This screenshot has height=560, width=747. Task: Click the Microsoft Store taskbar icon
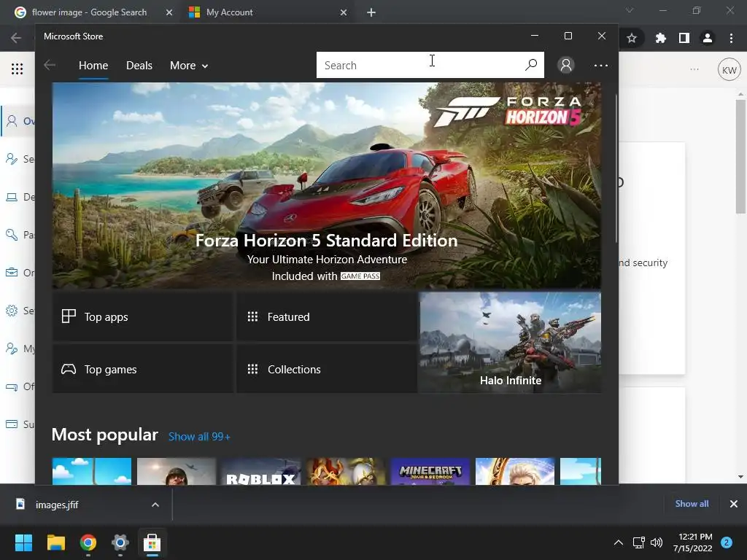pyautogui.click(x=152, y=542)
